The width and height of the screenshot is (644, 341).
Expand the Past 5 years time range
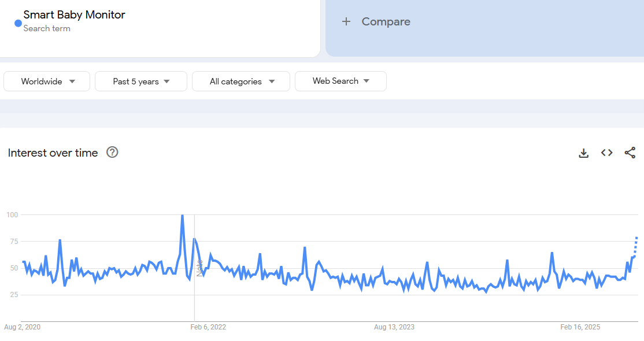(141, 81)
